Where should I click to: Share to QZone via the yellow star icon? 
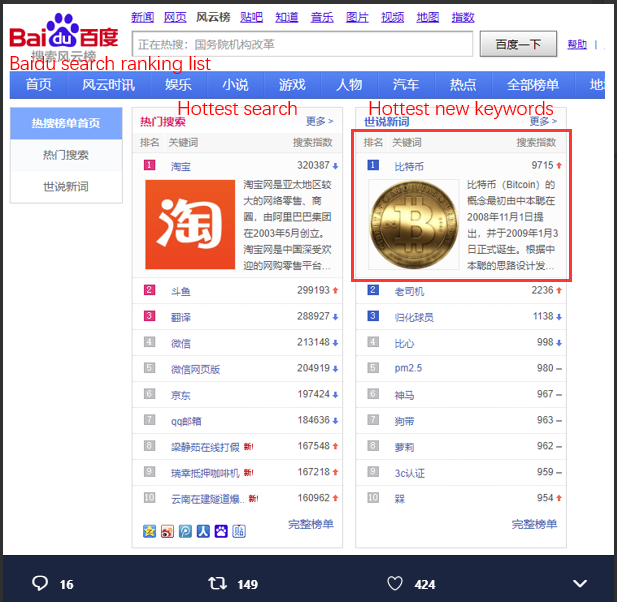pos(149,531)
